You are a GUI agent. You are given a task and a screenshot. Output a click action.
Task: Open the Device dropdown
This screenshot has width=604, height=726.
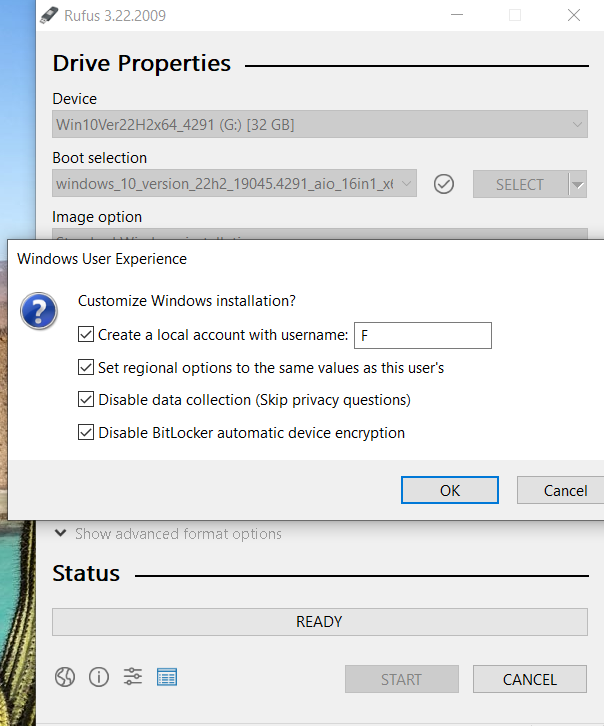(320, 124)
